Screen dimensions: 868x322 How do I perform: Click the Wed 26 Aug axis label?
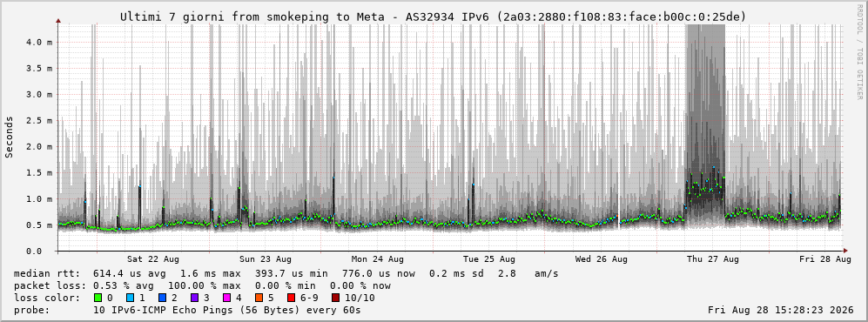pos(602,259)
